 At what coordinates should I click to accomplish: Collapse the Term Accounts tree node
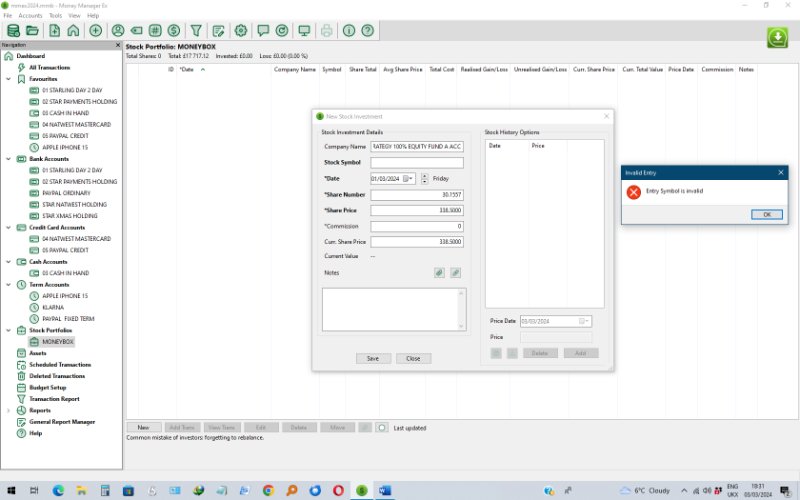tap(8, 285)
